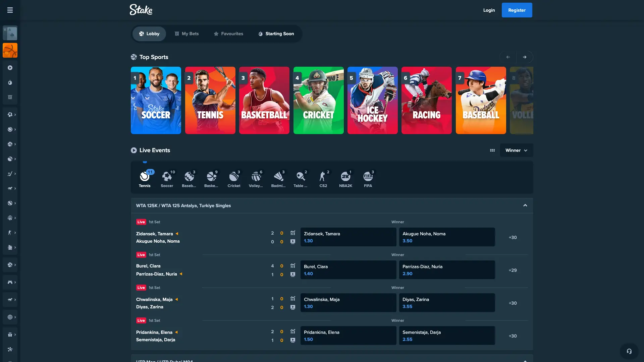Open live events from the sidebar play icon
The height and width of the screenshot is (362, 644).
pos(10,68)
